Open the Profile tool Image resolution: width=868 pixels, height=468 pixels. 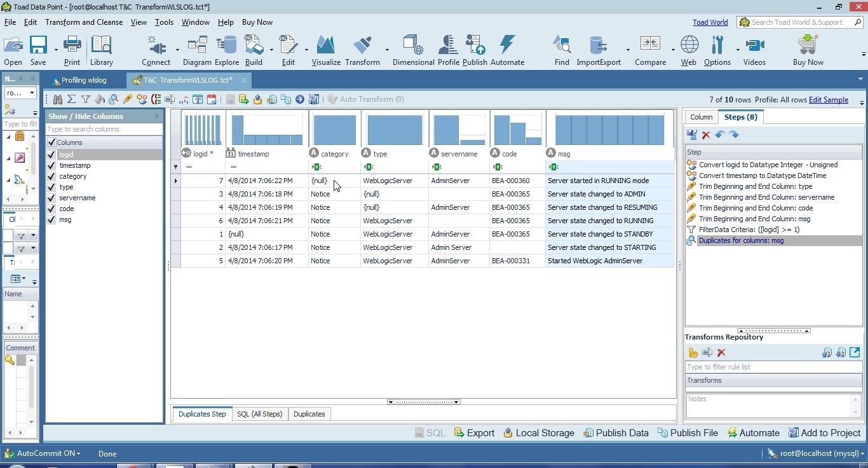coord(448,50)
